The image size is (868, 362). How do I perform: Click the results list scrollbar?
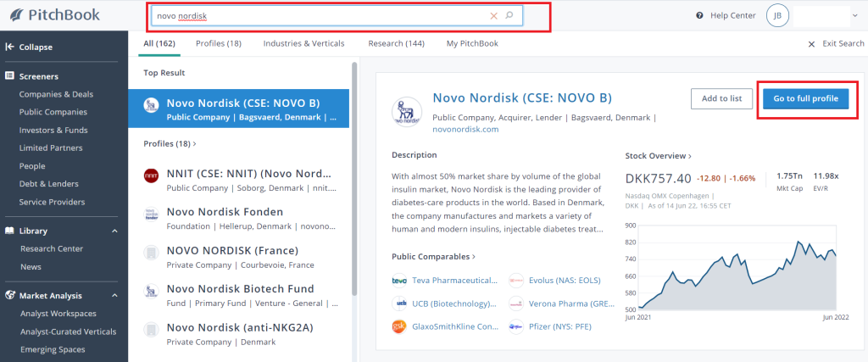point(354,177)
